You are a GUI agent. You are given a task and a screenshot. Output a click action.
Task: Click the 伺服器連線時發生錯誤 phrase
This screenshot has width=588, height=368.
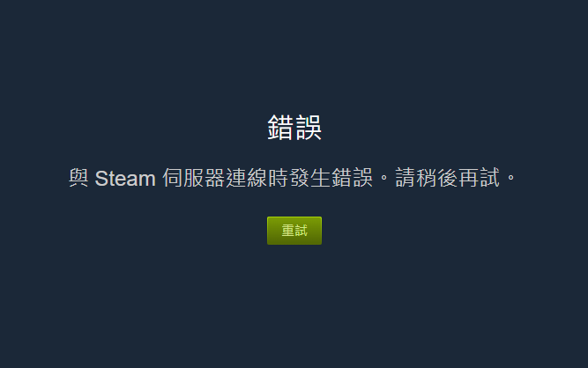(267, 178)
